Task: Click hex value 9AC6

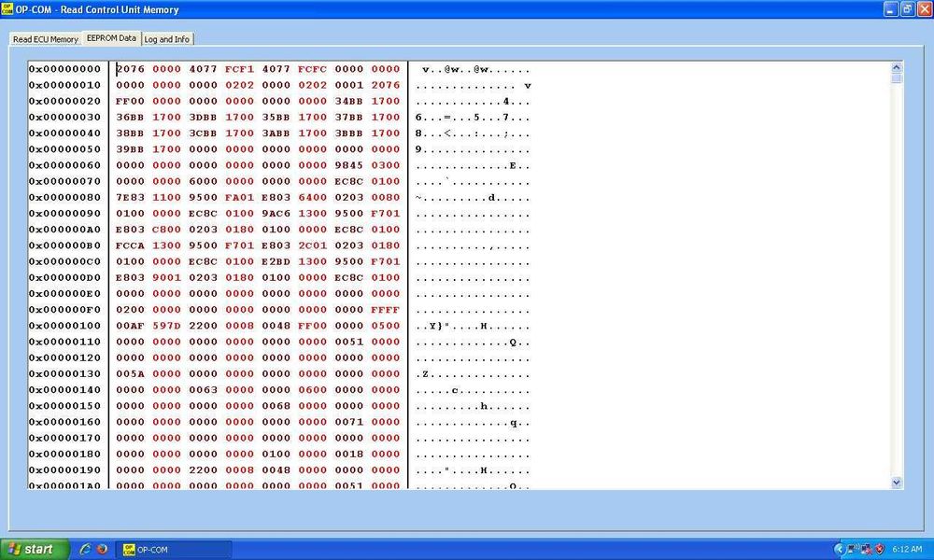Action: click(x=276, y=214)
